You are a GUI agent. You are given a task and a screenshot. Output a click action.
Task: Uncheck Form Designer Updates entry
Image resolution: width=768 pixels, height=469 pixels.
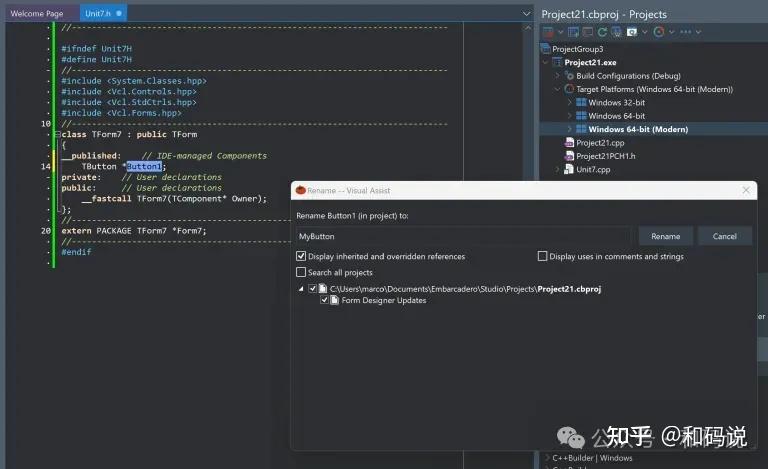324,300
